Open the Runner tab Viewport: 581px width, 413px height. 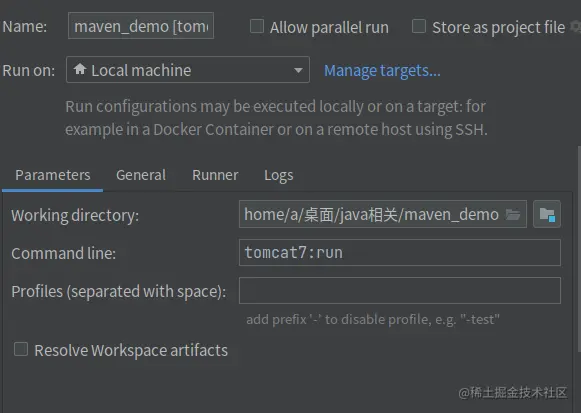click(x=215, y=175)
